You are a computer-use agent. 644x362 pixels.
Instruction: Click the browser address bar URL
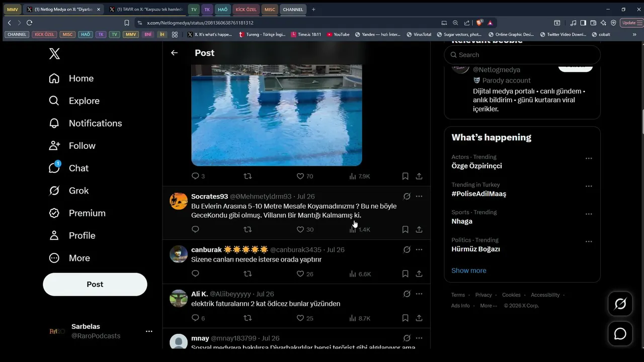tap(200, 23)
